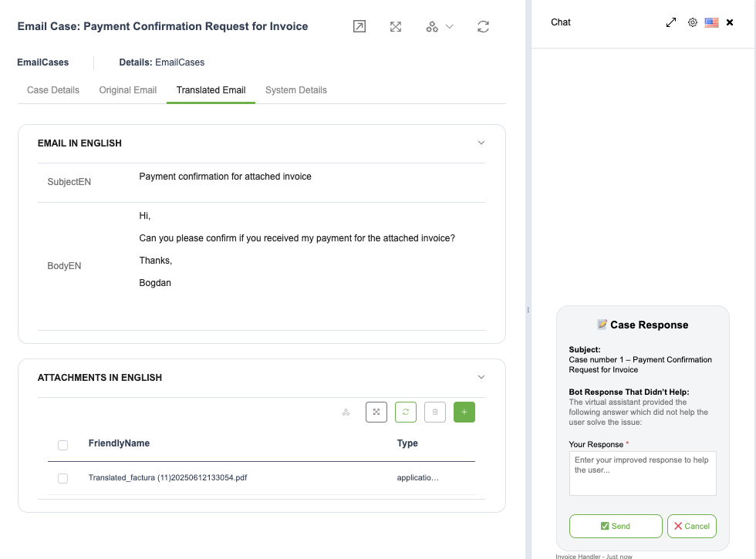Expand the Chat panel with diagonal arrows

[671, 22]
